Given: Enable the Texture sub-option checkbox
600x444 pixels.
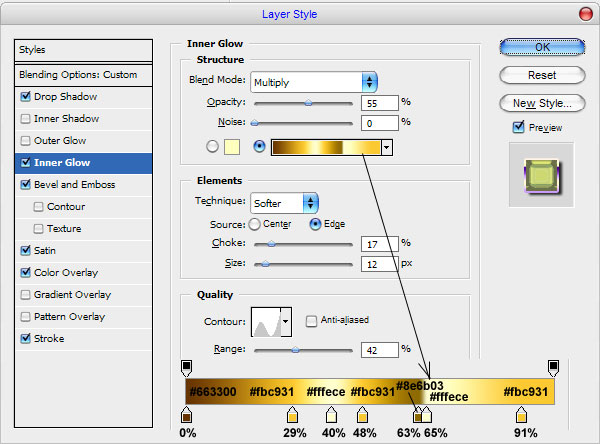Looking at the screenshot, I should [38, 229].
